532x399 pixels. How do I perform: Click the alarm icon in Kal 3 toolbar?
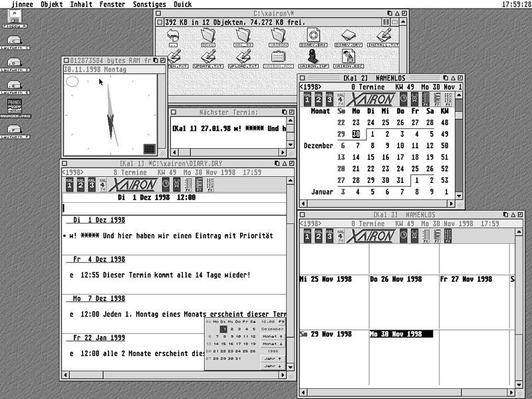point(414,236)
